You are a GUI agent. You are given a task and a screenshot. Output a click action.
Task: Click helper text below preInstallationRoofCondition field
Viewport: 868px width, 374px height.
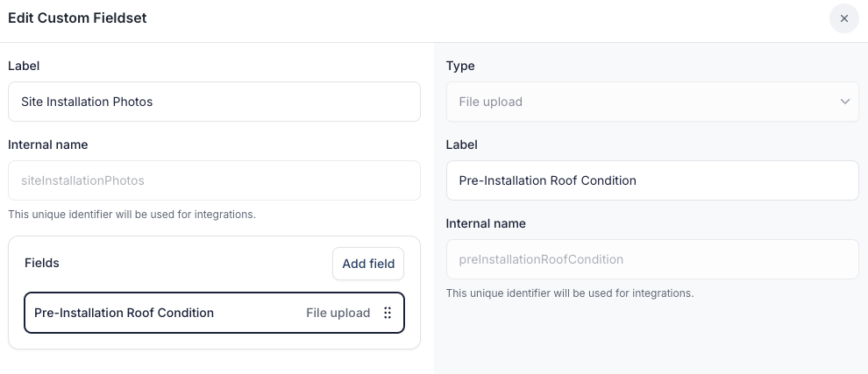[x=569, y=293]
